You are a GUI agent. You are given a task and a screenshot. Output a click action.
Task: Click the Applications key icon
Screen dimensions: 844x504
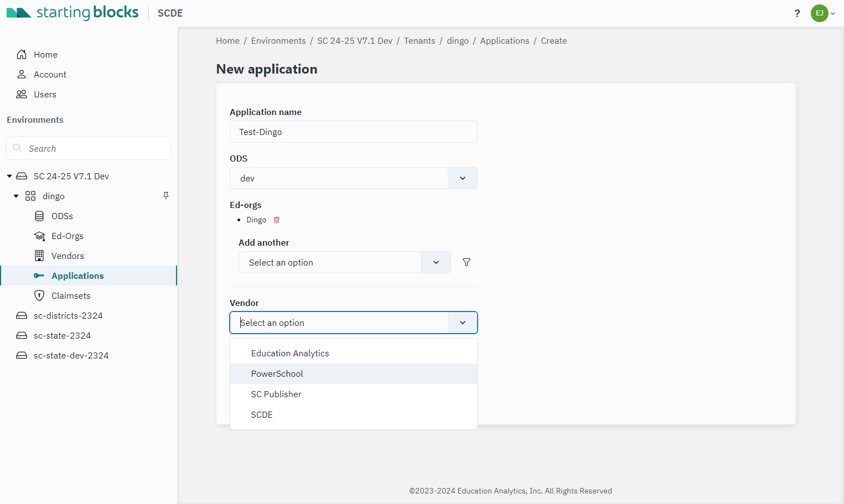[39, 276]
